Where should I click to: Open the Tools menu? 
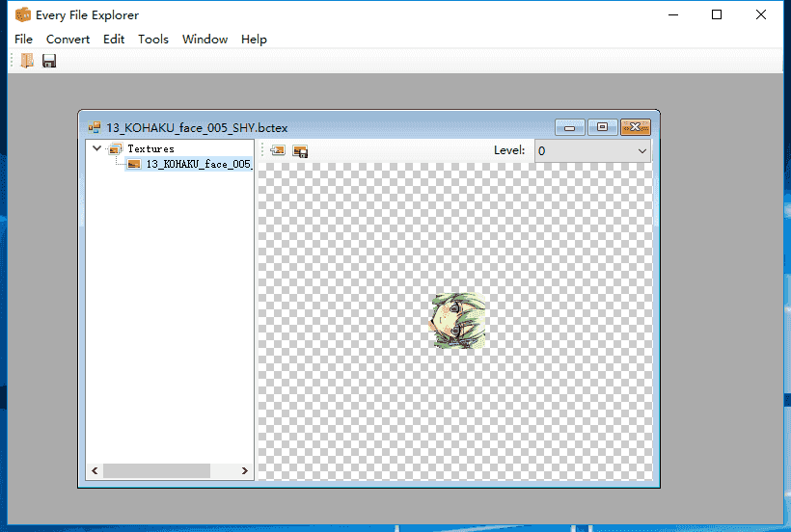152,40
